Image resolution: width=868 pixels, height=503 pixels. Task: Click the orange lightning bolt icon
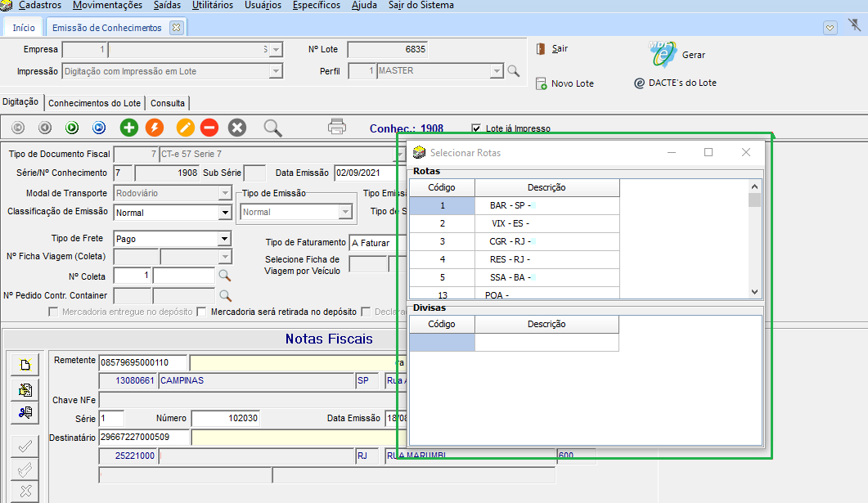point(154,128)
